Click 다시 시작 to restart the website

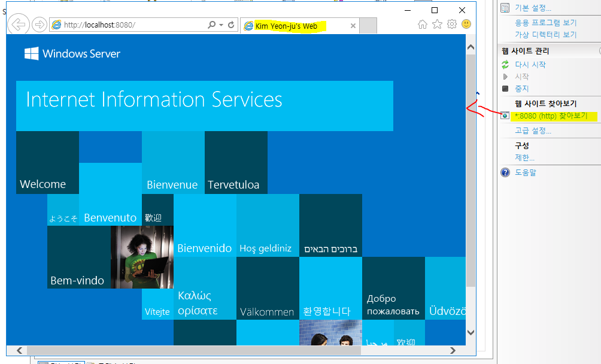pyautogui.click(x=530, y=65)
